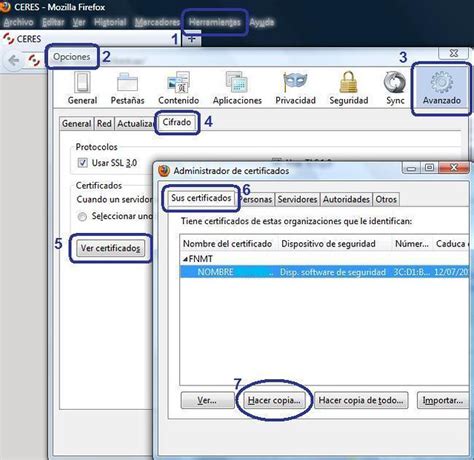474x460 pixels.
Task: Click the 12/07 expiry date cell
Action: pyautogui.click(x=451, y=272)
